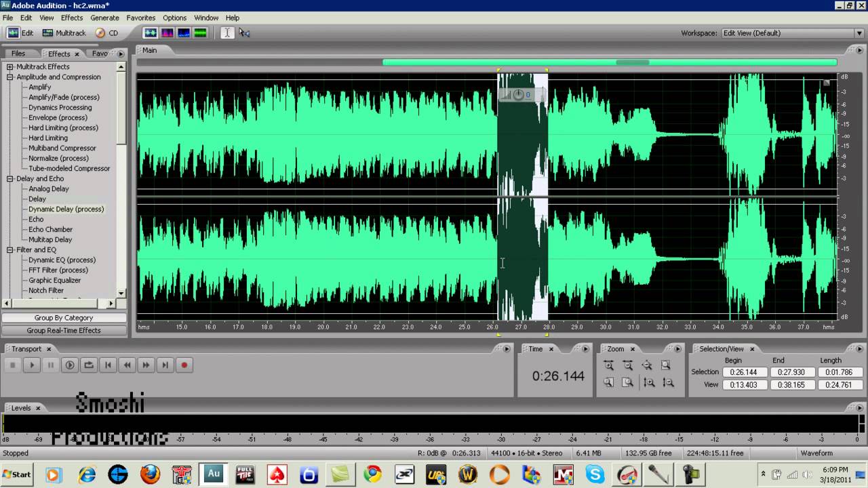
Task: Select the Scrub tool
Action: [x=244, y=33]
